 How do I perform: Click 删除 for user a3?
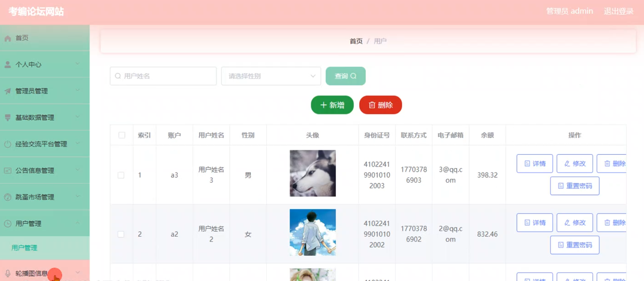tap(612, 164)
